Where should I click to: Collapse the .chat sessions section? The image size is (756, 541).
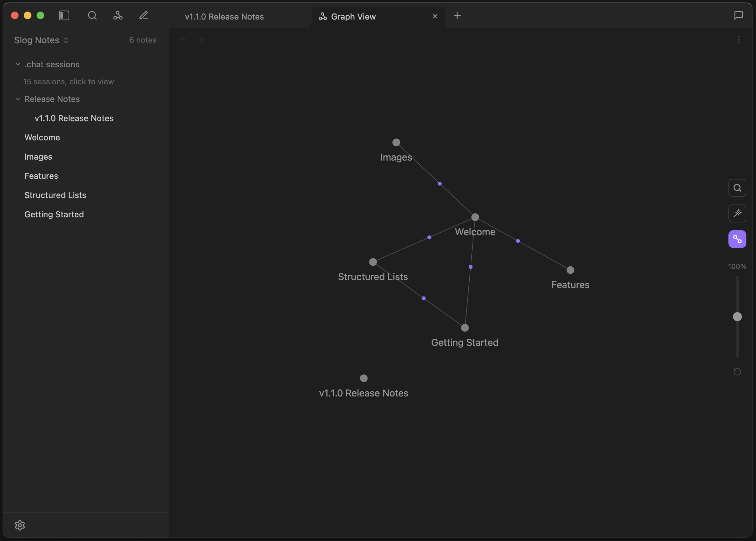18,64
